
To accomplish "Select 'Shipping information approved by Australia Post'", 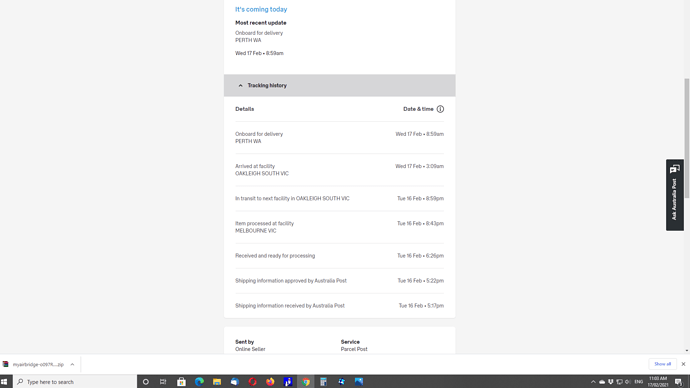I will 291,281.
